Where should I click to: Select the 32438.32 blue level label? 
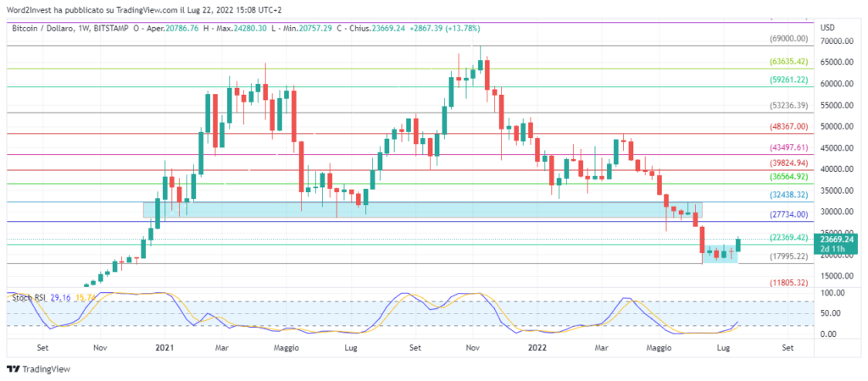click(787, 195)
